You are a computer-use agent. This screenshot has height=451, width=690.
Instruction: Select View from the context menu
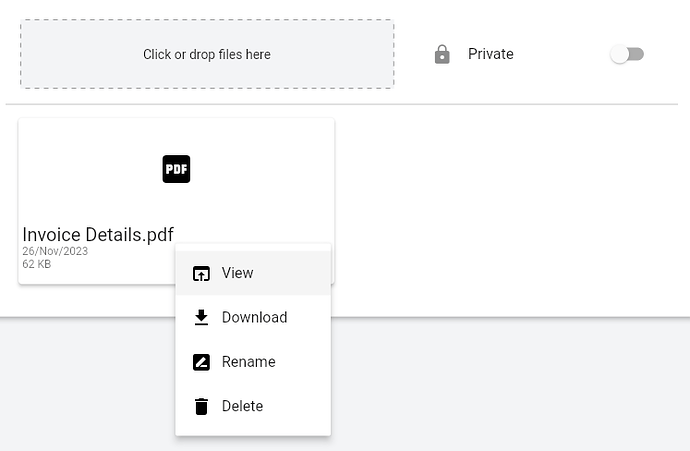(x=253, y=273)
